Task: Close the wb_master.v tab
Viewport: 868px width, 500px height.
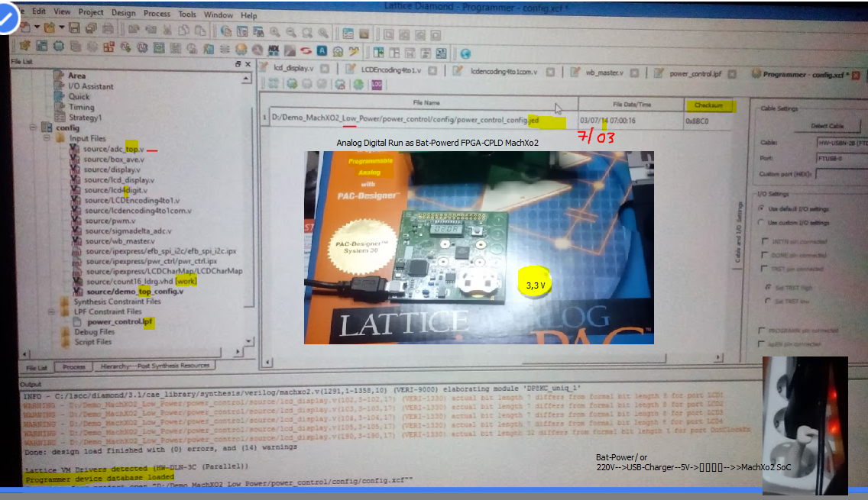Action: pos(634,73)
